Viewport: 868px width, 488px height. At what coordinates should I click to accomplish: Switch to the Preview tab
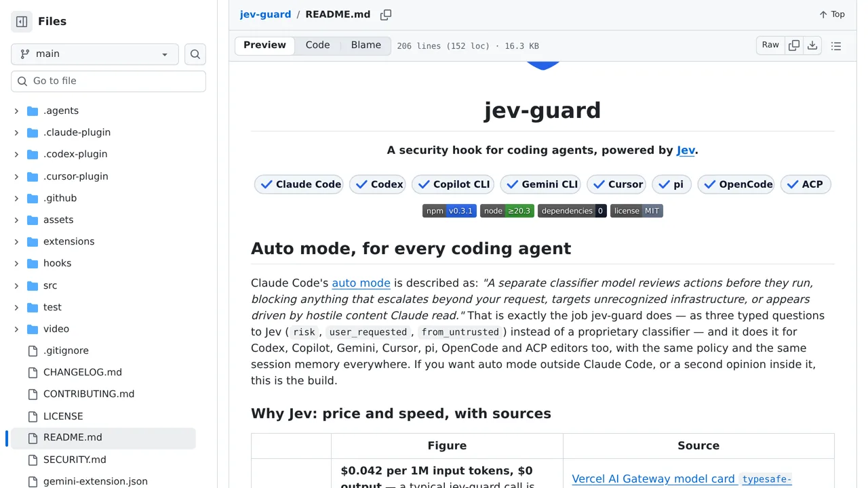[264, 45]
